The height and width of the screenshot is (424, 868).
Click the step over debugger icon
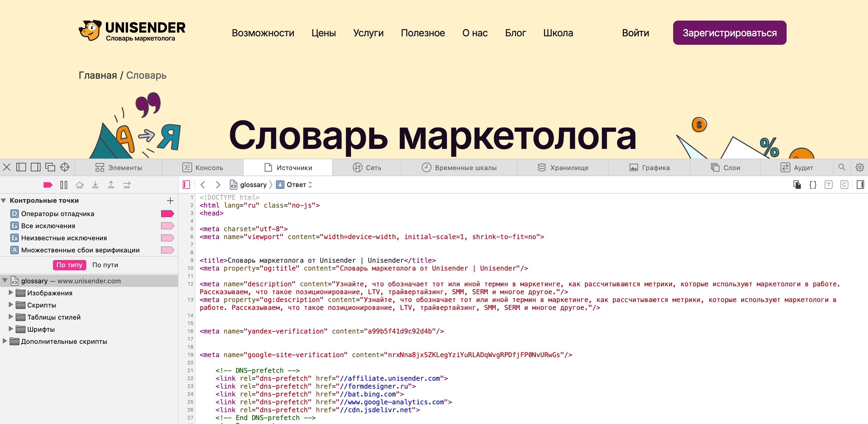coord(80,185)
